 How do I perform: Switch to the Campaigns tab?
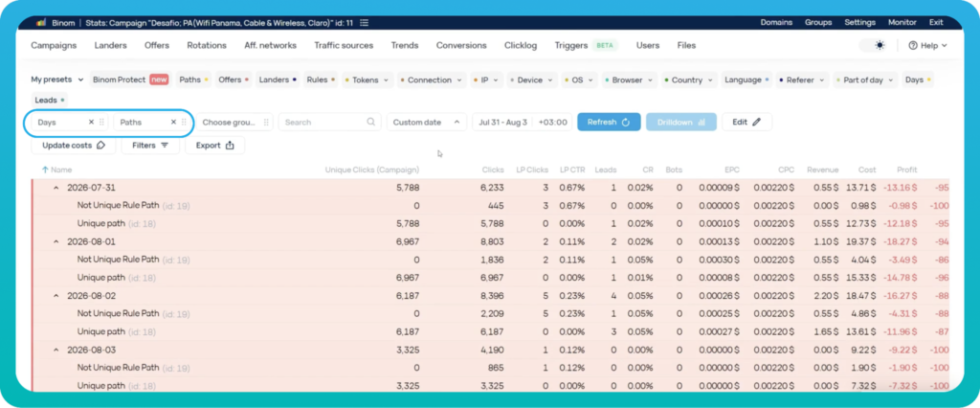point(54,45)
